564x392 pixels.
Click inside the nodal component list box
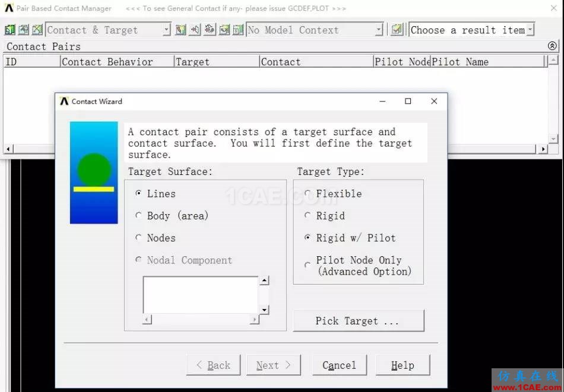[201, 295]
